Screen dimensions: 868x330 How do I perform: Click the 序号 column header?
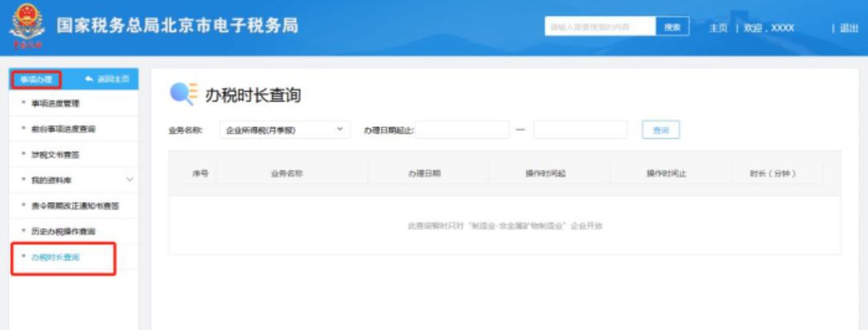[x=200, y=174]
